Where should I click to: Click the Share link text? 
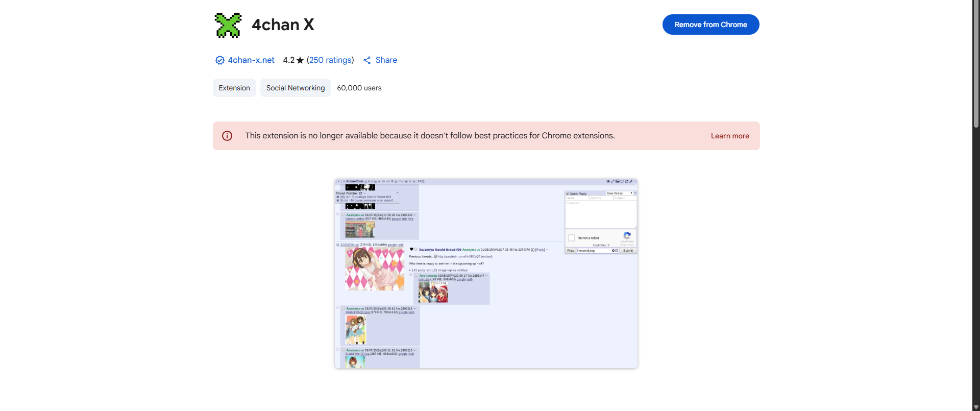tap(386, 60)
